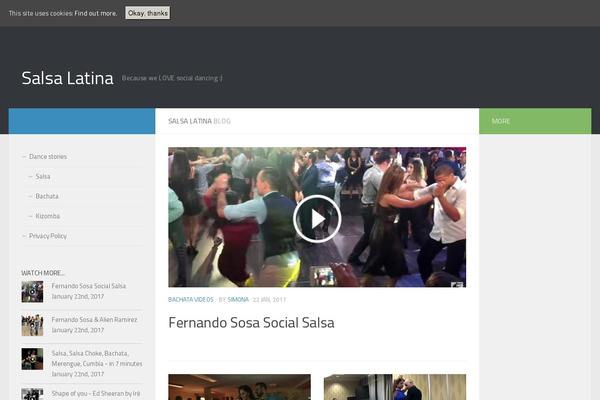Open sidebar link Fernando Sosa & Alien Ramirez
The width and height of the screenshot is (600, 400).
(x=94, y=320)
